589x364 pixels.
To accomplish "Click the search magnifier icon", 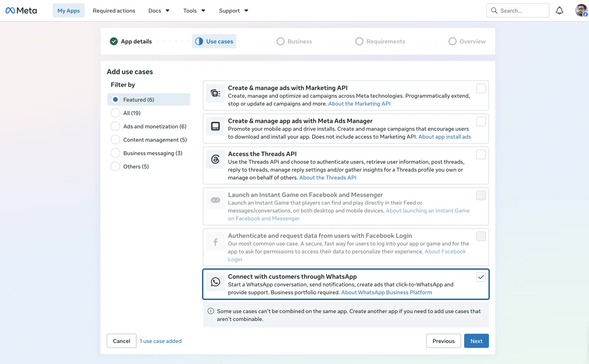I will pos(494,11).
